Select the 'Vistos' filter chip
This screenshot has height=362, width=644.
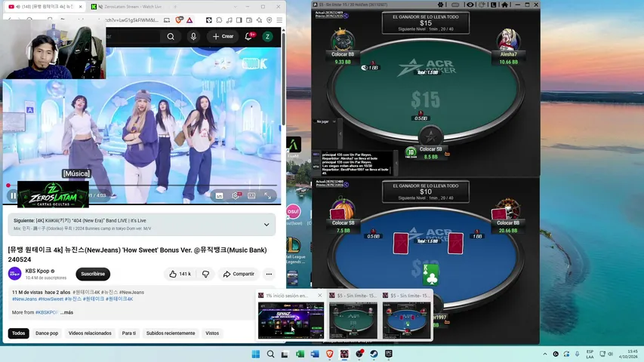click(x=212, y=333)
